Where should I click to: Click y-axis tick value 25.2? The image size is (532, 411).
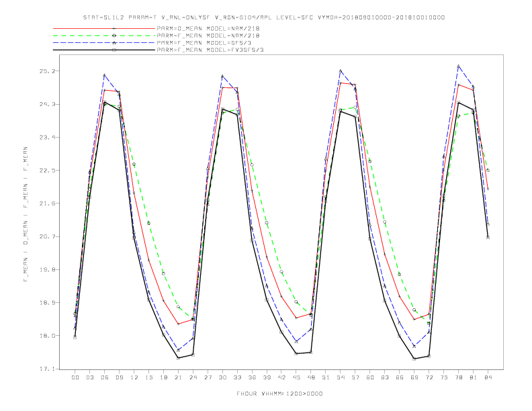47,71
